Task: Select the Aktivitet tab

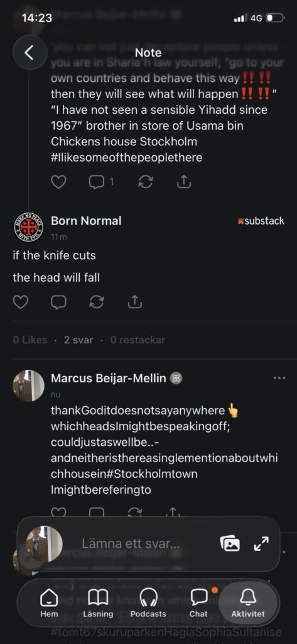Action: [x=248, y=603]
